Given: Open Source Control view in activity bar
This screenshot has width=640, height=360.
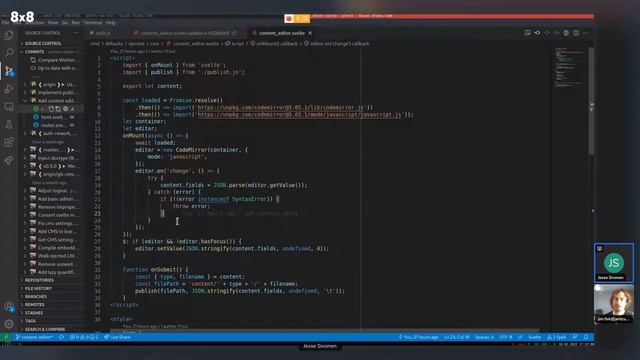Looking at the screenshot, I should tap(9, 71).
